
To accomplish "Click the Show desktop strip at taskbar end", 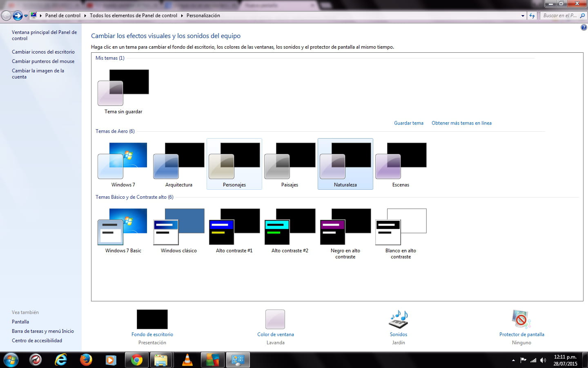I will pyautogui.click(x=585, y=360).
